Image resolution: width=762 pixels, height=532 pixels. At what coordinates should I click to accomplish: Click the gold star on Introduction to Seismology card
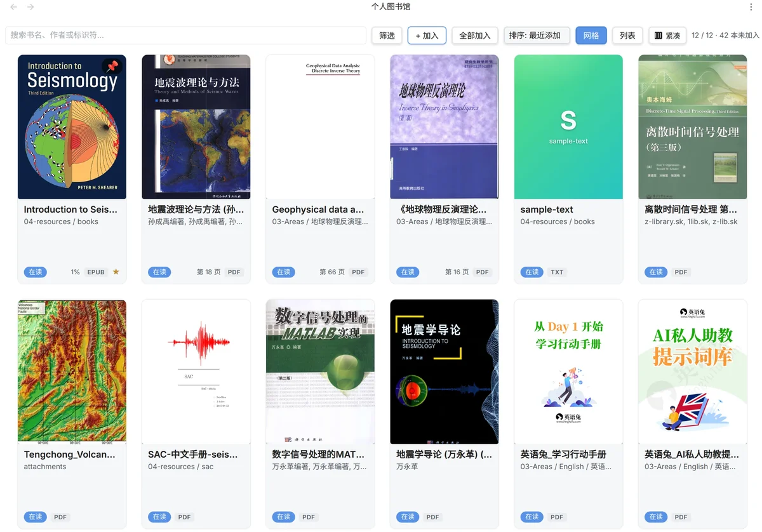tap(116, 272)
